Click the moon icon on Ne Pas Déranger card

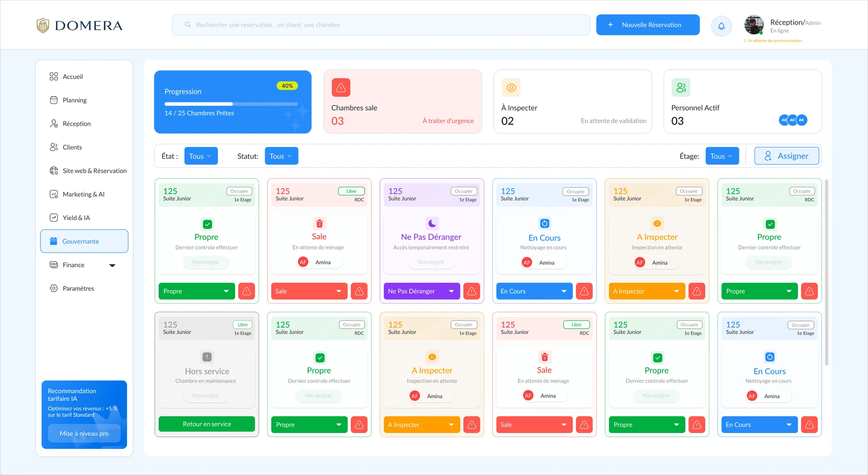[432, 223]
